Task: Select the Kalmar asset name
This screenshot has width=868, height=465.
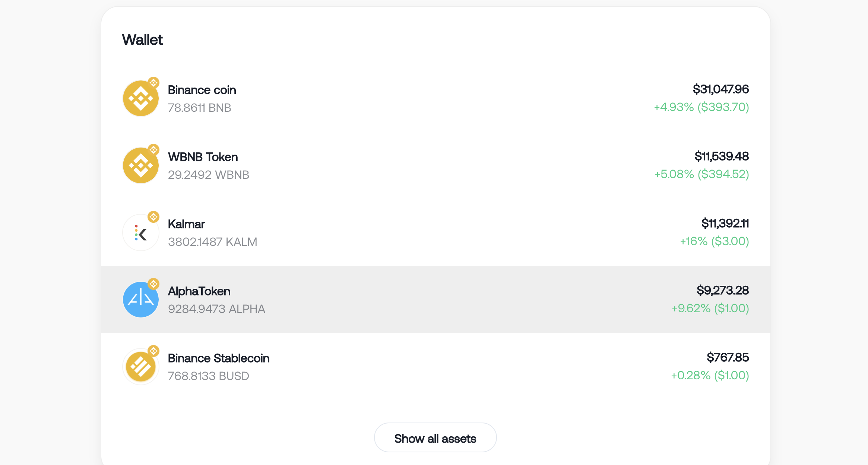Action: click(x=186, y=224)
